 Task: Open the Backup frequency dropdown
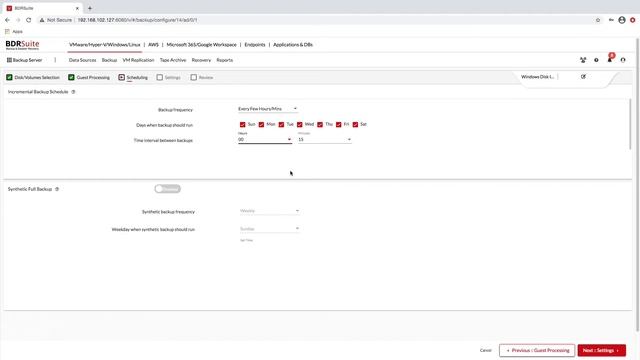tap(268, 109)
